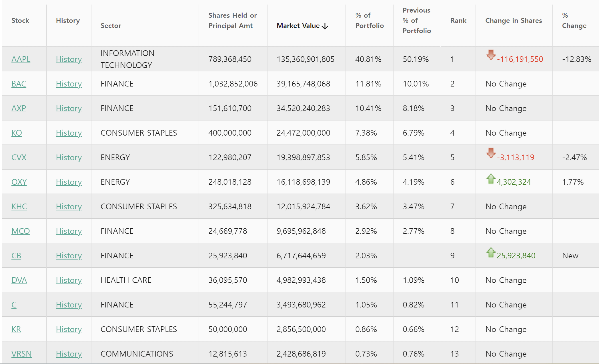Click AAPL portfolio share 40.81%
This screenshot has height=364, width=599.
point(368,59)
